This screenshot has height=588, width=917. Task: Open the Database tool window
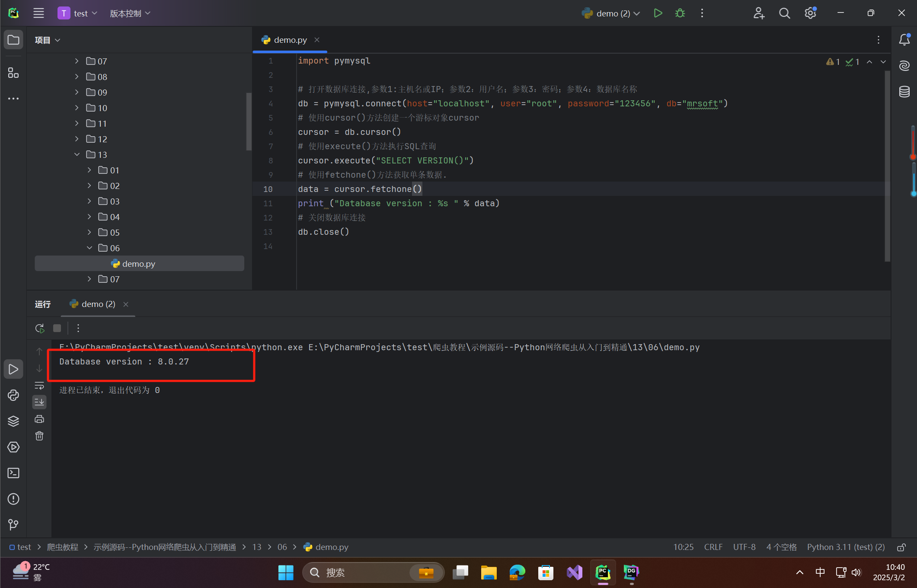point(904,92)
